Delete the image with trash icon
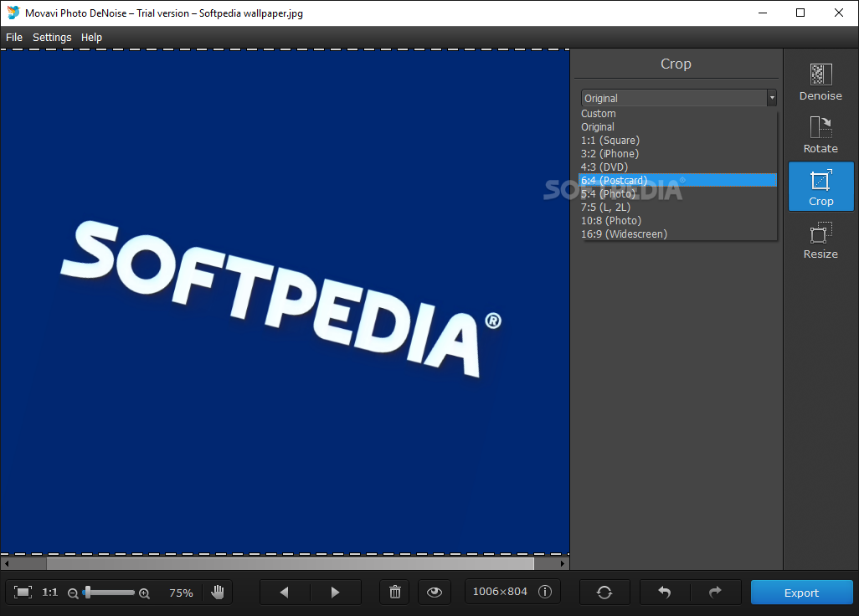Viewport: 859px width, 616px height. click(395, 592)
